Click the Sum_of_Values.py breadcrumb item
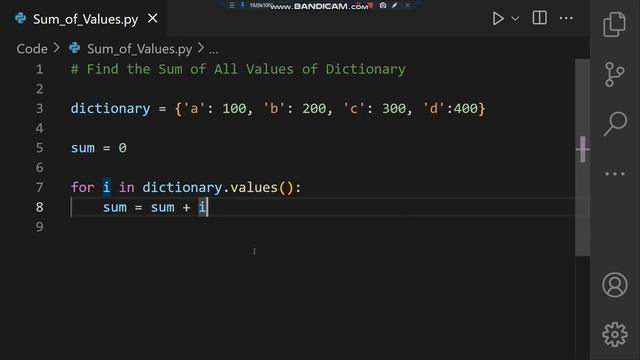Image resolution: width=640 pixels, height=360 pixels. click(139, 49)
